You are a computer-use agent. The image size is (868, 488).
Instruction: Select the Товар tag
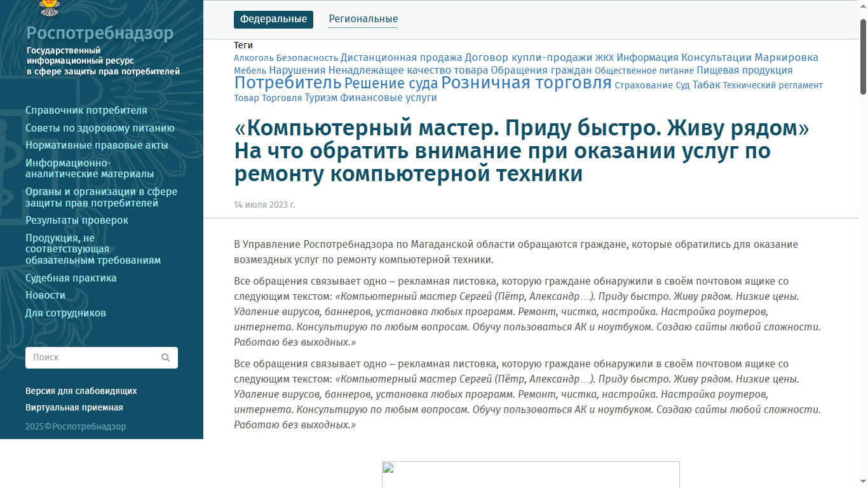(247, 98)
